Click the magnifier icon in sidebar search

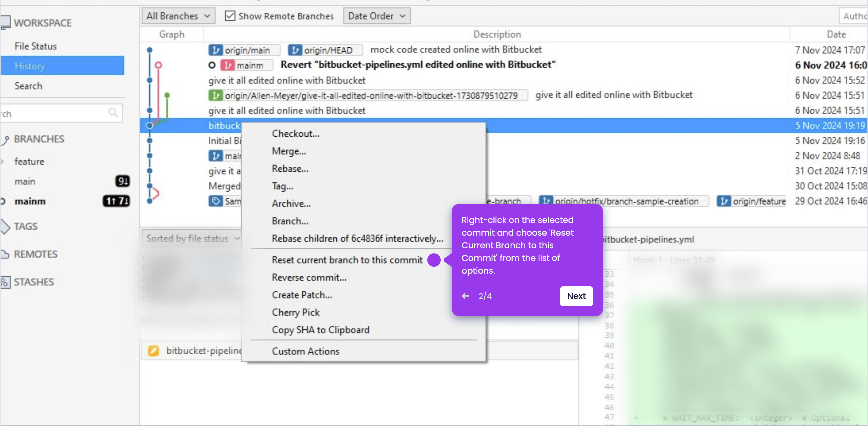click(113, 113)
